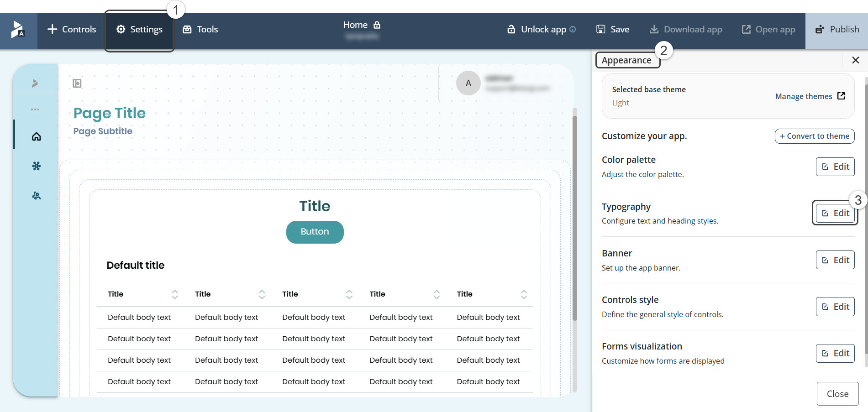Image resolution: width=868 pixels, height=412 pixels.
Task: Toggle the sidebar panel collapse icon
Action: tap(77, 83)
